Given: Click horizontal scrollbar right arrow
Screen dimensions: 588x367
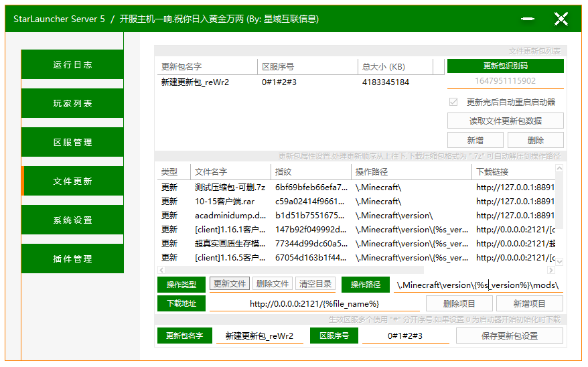Looking at the screenshot, I should click(x=551, y=270).
